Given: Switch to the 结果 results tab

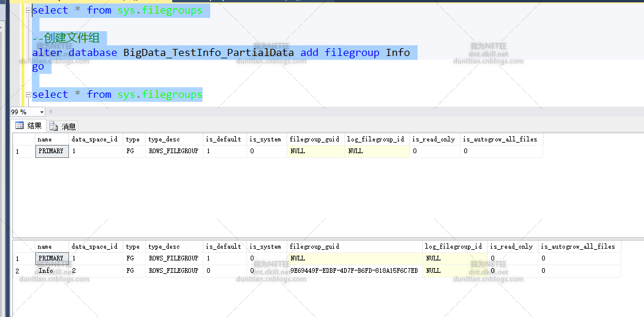Looking at the screenshot, I should (x=28, y=126).
